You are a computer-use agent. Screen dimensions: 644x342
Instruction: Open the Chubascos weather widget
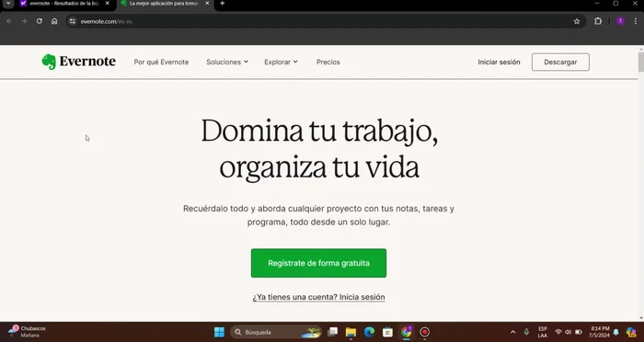(x=27, y=332)
